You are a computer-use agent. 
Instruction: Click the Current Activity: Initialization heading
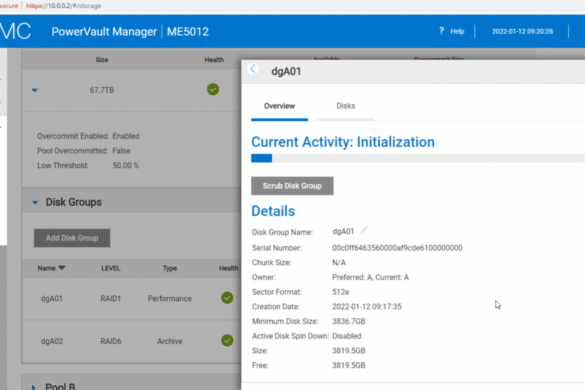[343, 142]
